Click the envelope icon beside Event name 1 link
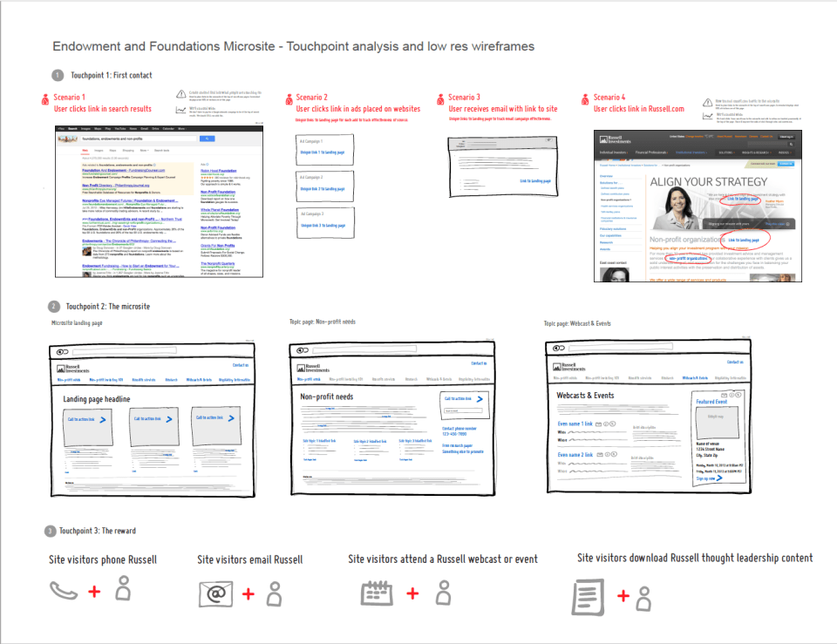The height and width of the screenshot is (644, 837). coord(599,424)
